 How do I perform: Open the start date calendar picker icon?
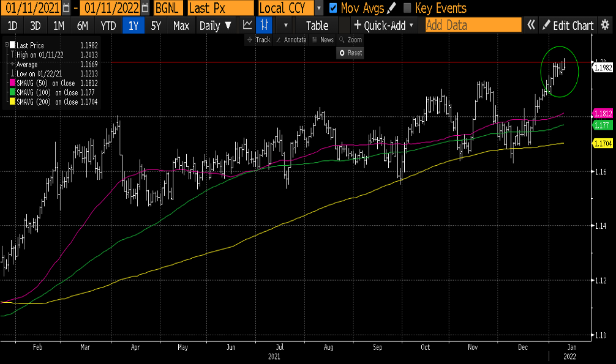pyautogui.click(x=66, y=8)
